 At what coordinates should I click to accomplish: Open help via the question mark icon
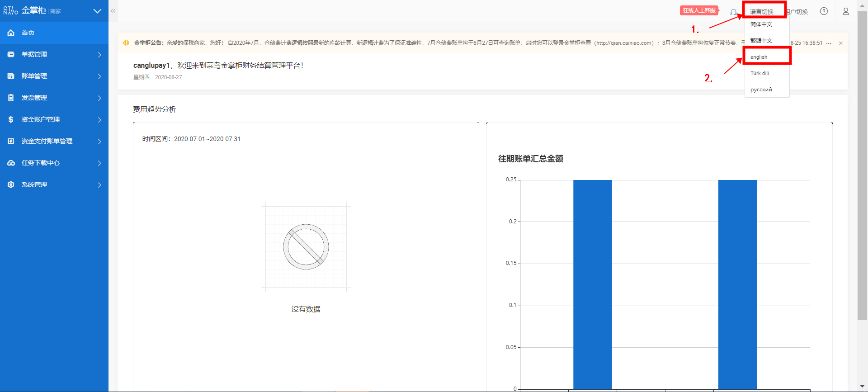click(x=824, y=11)
